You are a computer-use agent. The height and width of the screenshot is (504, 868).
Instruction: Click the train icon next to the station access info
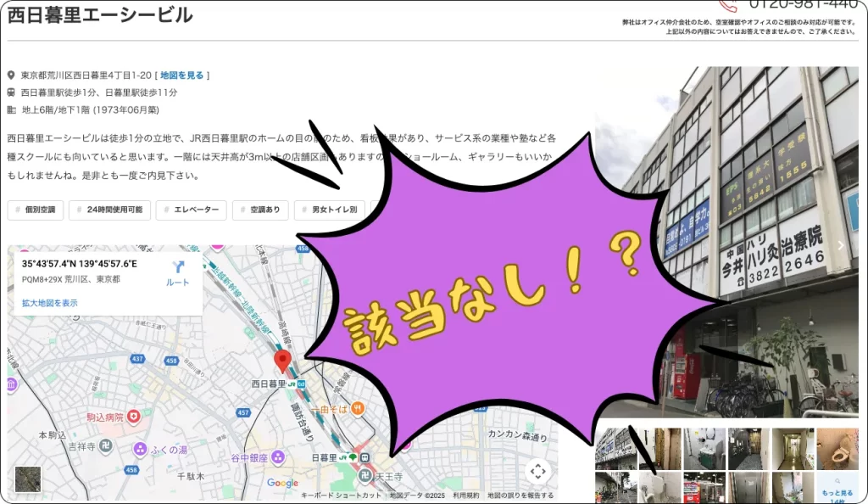[x=10, y=92]
